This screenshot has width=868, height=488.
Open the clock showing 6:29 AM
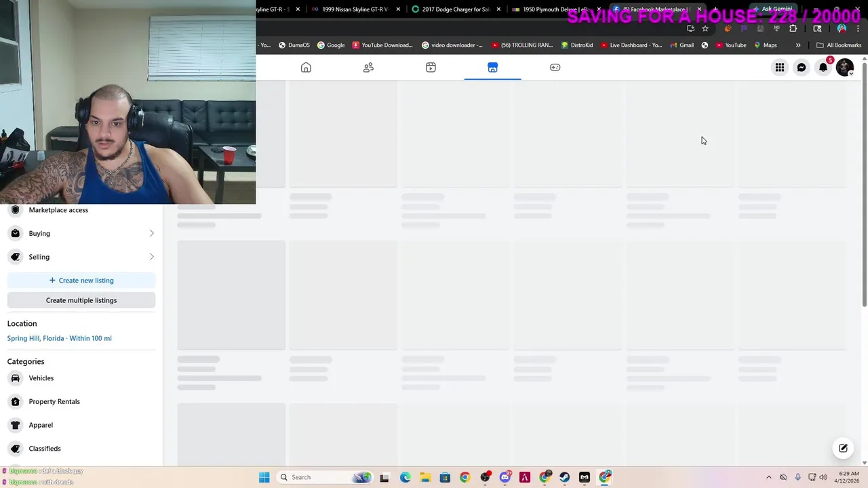coord(848,477)
